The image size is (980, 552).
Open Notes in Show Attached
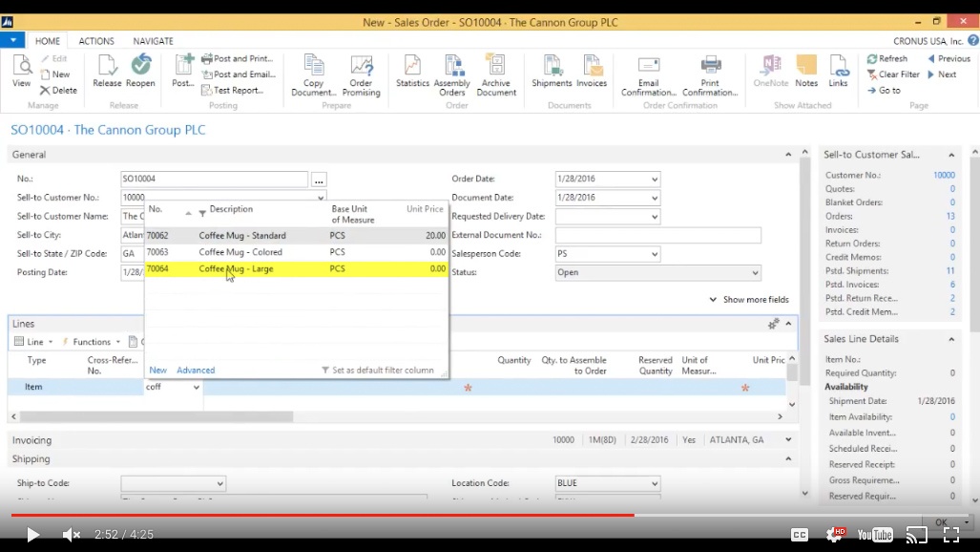coord(806,71)
